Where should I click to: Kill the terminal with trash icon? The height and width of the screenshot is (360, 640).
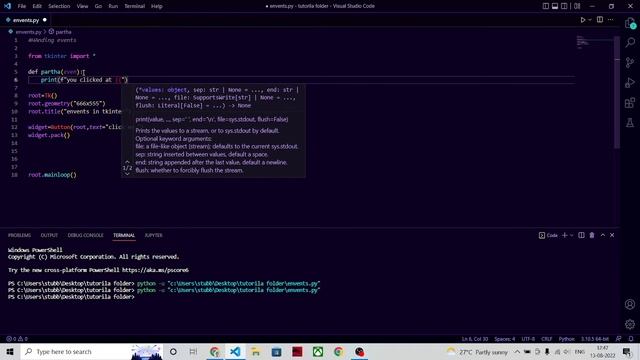(592, 235)
